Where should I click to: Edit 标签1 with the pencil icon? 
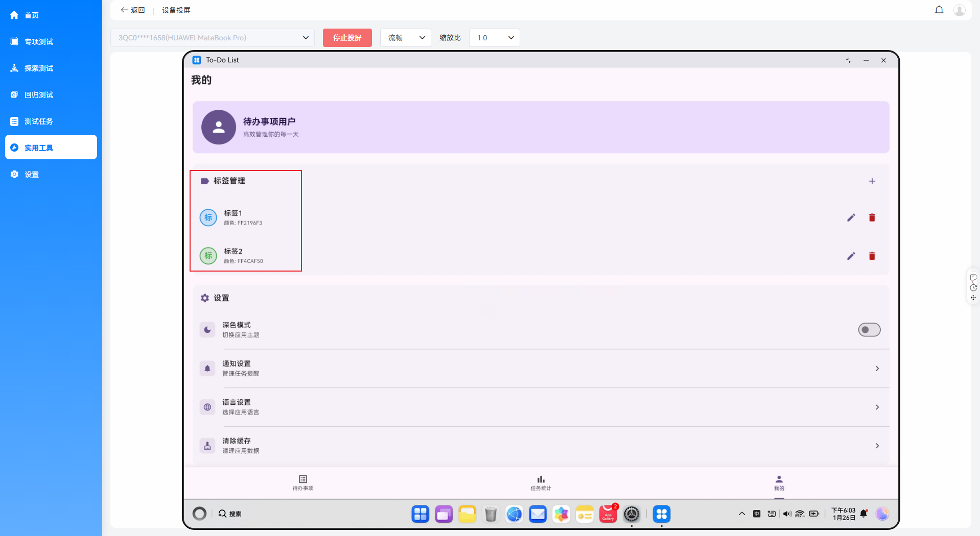(851, 217)
